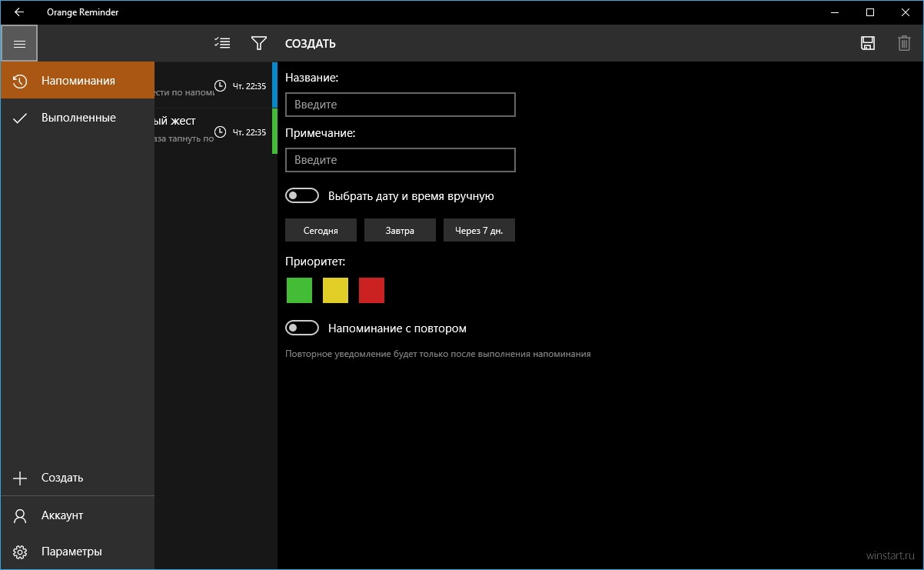Focus the Название input field
This screenshot has height=570, width=924.
coord(400,105)
